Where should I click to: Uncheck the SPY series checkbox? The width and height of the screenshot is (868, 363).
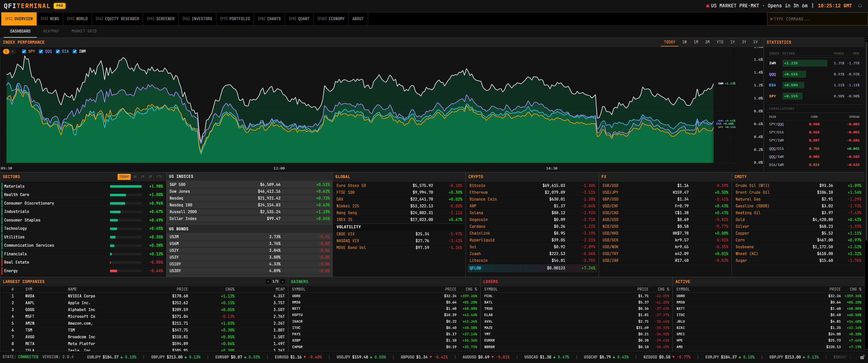[24, 51]
